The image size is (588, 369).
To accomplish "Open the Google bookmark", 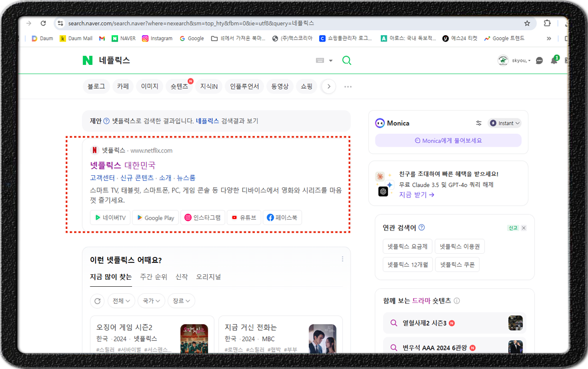I will tap(191, 38).
